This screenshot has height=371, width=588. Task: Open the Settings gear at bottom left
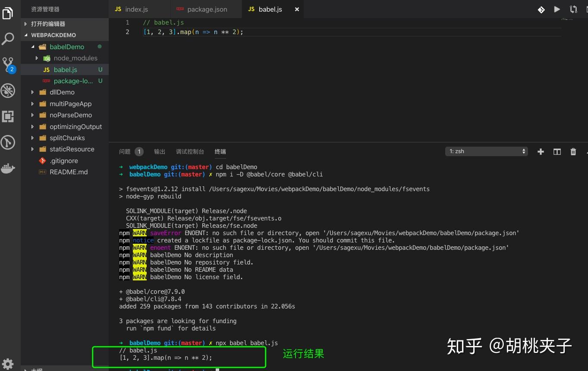8,364
